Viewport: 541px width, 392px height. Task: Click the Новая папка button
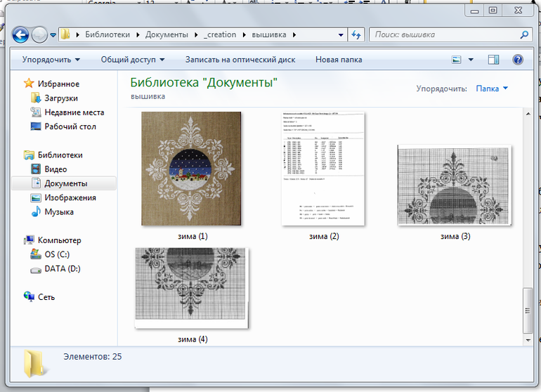339,60
